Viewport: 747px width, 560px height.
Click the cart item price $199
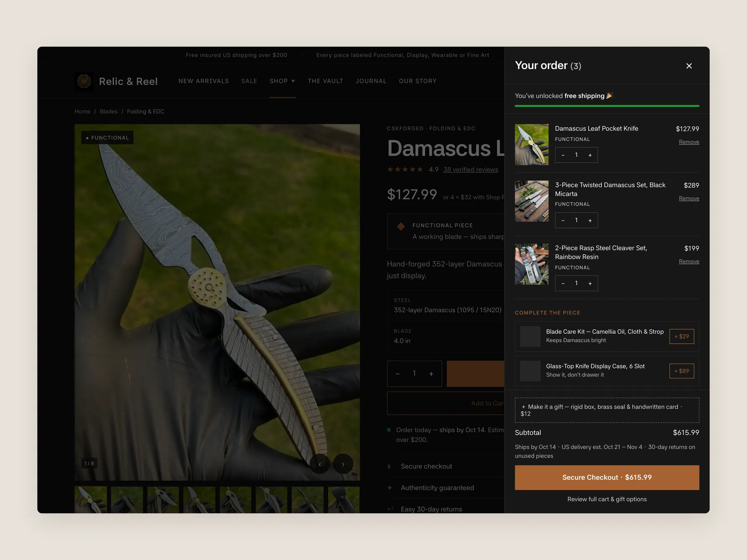coord(691,248)
